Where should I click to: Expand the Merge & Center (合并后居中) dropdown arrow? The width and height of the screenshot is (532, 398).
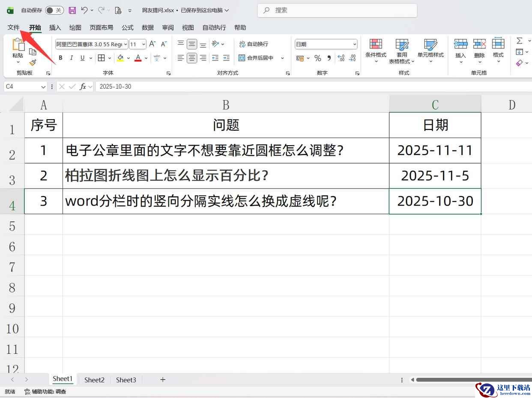click(x=282, y=58)
